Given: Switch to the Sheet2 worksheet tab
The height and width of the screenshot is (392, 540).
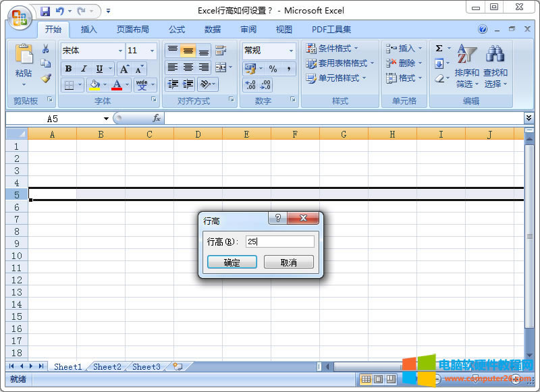Looking at the screenshot, I should pyautogui.click(x=106, y=366).
